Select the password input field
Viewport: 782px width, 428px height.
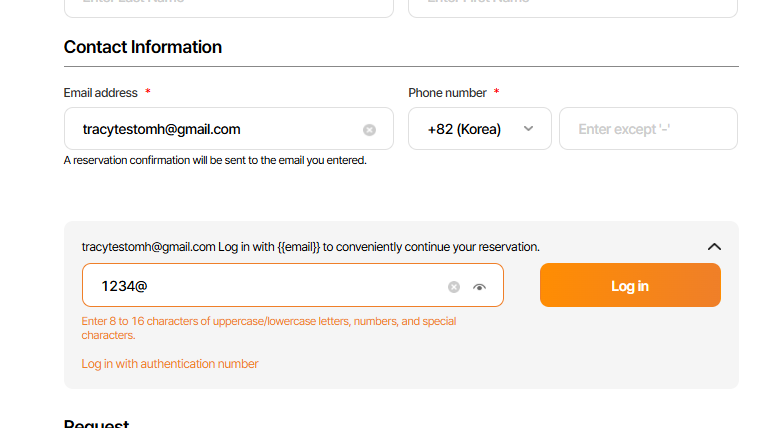tap(260, 286)
